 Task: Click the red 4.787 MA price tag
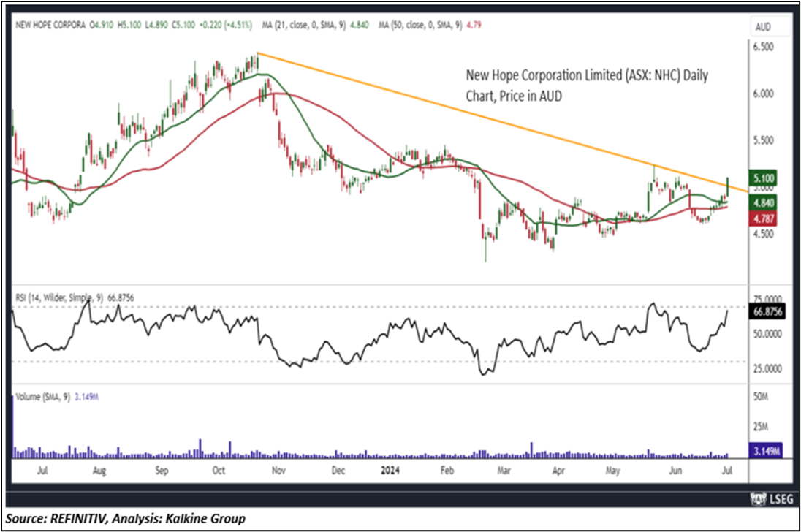click(x=764, y=218)
